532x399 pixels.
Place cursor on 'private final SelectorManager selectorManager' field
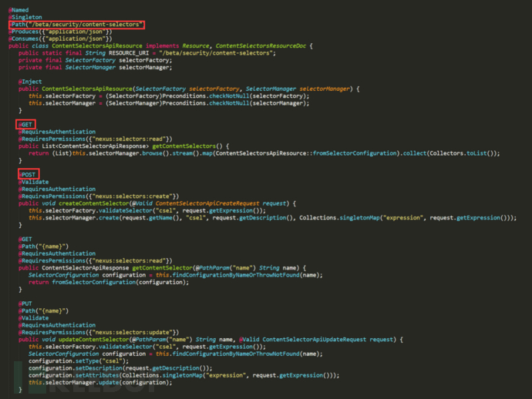click(x=96, y=67)
